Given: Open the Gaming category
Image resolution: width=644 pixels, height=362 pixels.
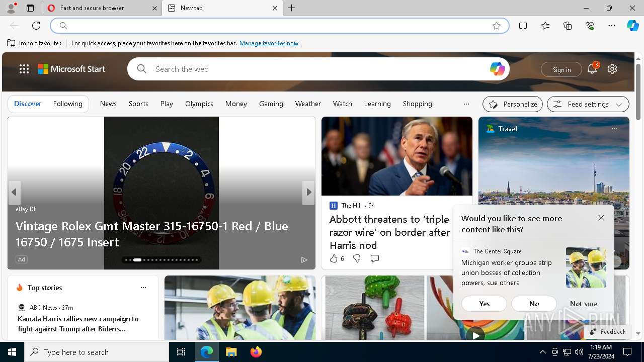Looking at the screenshot, I should (x=271, y=104).
